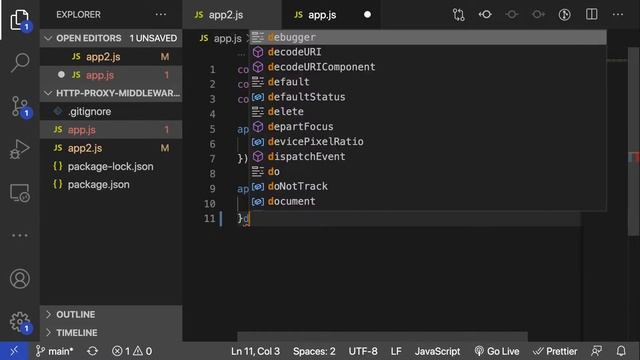
Task: Choose 'debugger' suggestion
Action: coord(428,37)
